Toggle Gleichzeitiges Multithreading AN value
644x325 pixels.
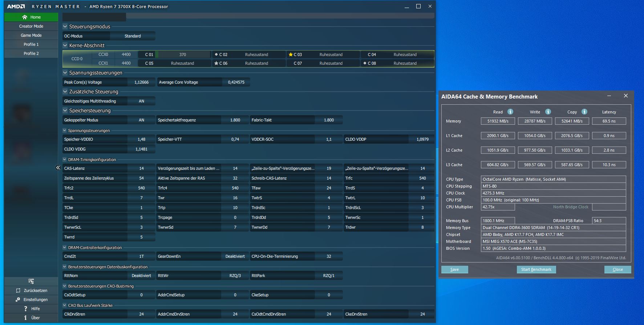[x=142, y=101]
